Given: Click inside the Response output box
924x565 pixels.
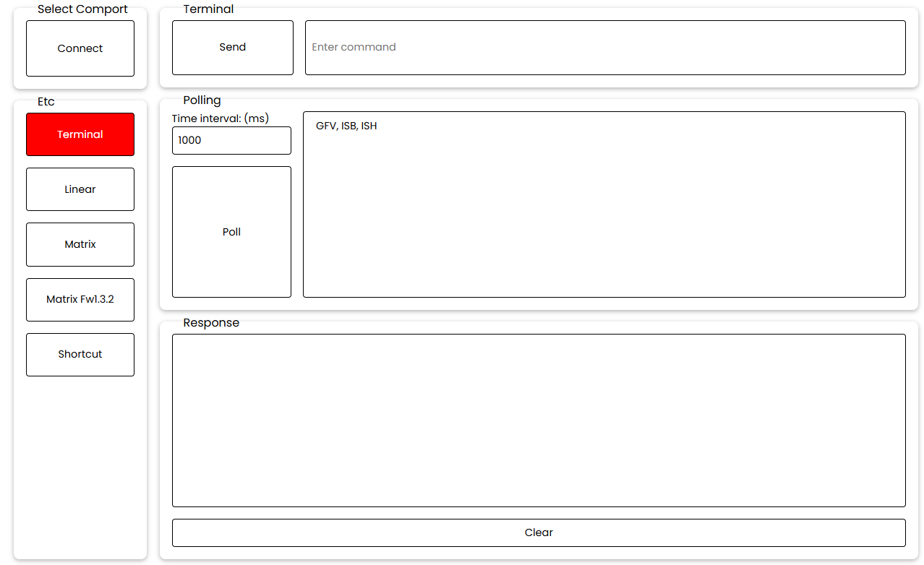Looking at the screenshot, I should [x=539, y=420].
